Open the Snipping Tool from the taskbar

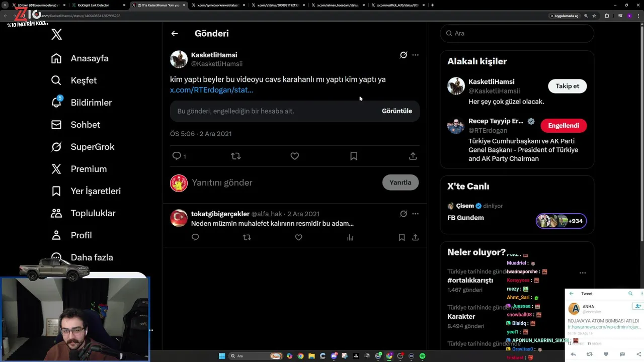(345, 356)
